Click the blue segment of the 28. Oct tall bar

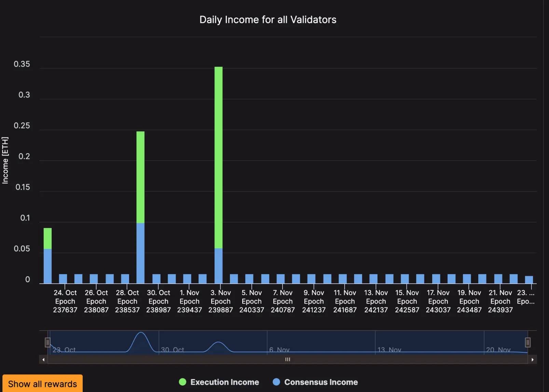point(140,253)
